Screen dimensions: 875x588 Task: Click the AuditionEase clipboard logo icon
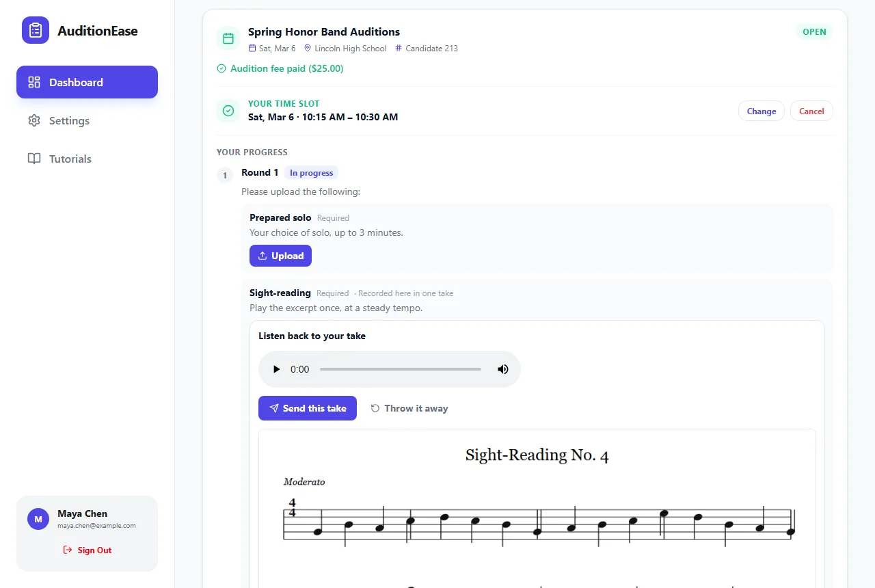[36, 30]
